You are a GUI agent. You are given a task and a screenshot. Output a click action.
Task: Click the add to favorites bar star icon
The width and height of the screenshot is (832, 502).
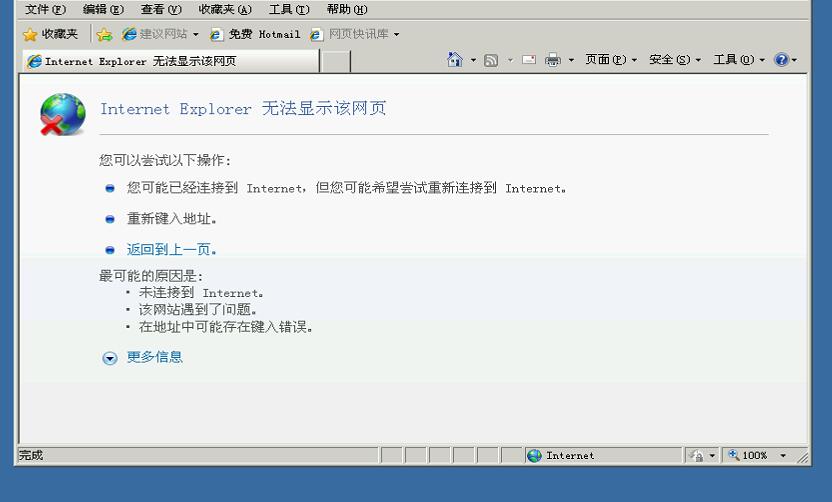pyautogui.click(x=104, y=34)
